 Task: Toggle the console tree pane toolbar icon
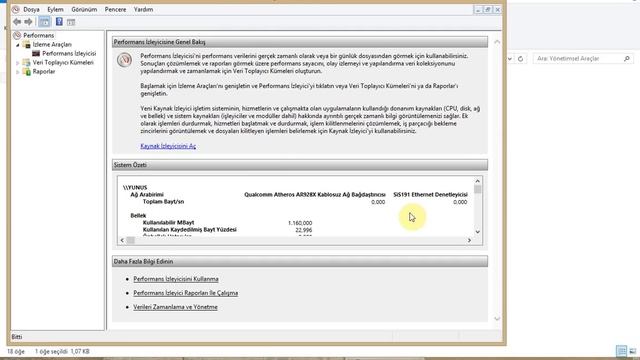click(x=44, y=22)
